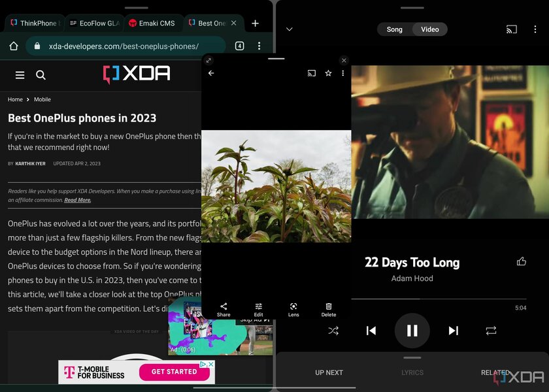The image size is (549, 392).
Task: Go back in the photo viewer
Action: click(211, 73)
